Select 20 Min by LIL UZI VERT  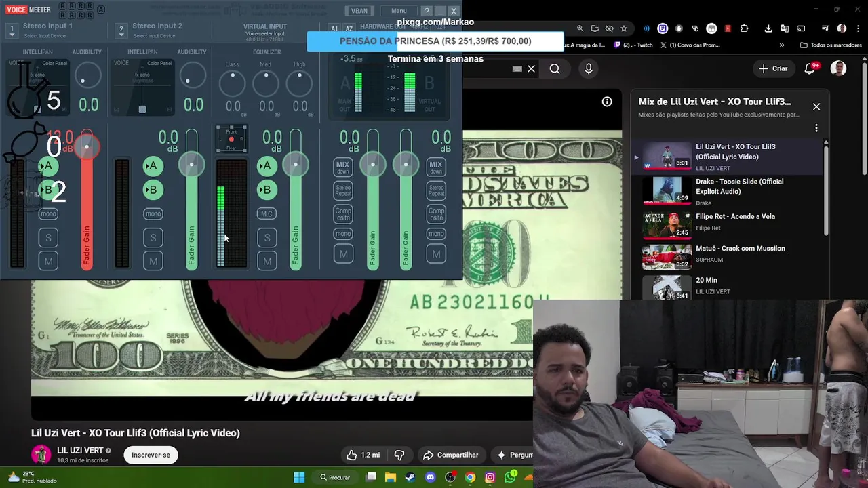[727, 287]
